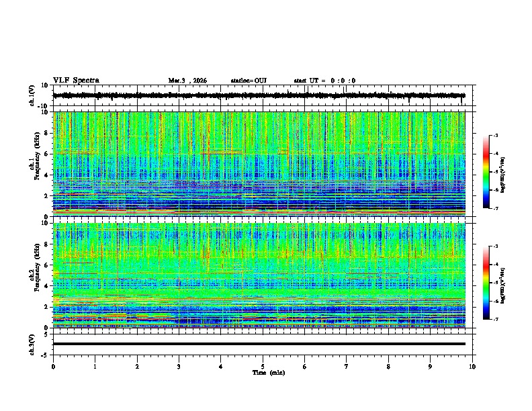Image resolution: width=532 pixels, height=411 pixels.
Task: Click time axis tick label "8"
Action: point(388,367)
